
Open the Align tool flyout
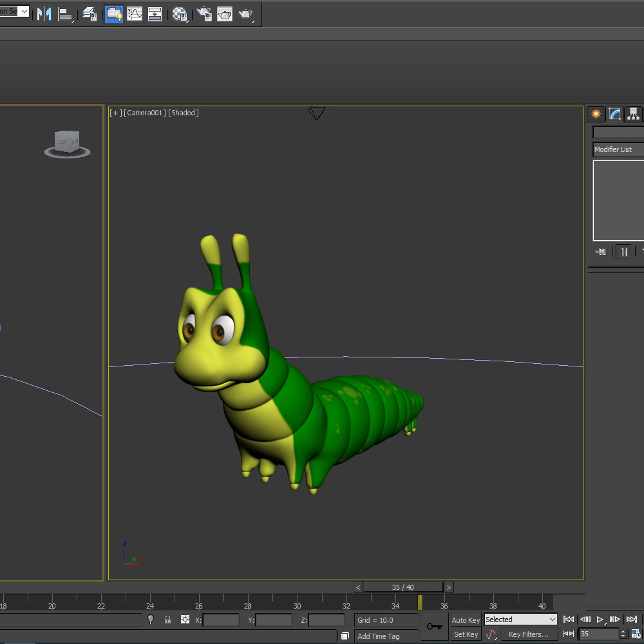tap(65, 14)
